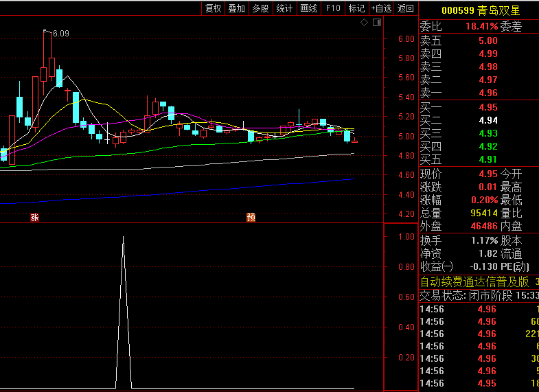
Task: Open the 叠加 overlay option
Action: tap(237, 8)
